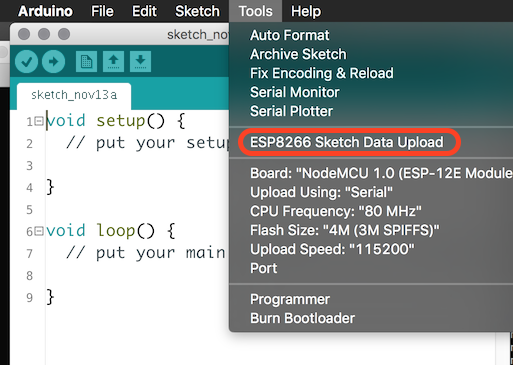The height and width of the screenshot is (365, 513).
Task: Click the Upload arrow button
Action: tap(53, 62)
